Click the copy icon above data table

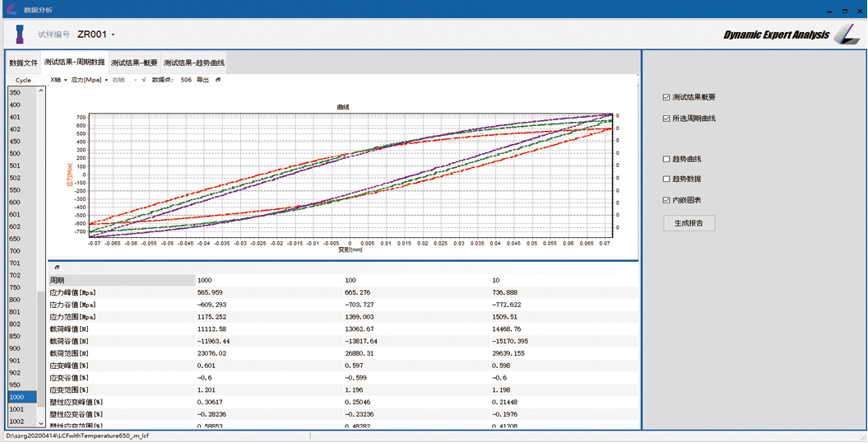(57, 268)
